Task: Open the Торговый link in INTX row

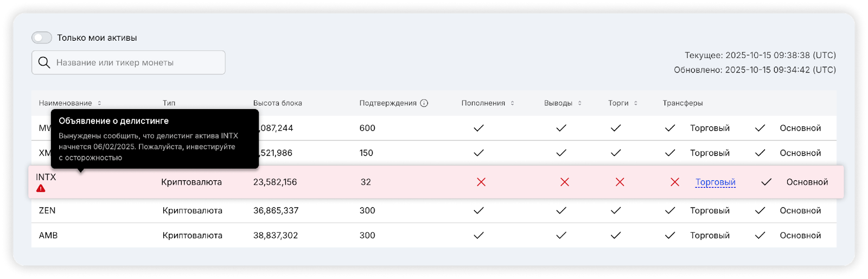Action: pyautogui.click(x=715, y=182)
